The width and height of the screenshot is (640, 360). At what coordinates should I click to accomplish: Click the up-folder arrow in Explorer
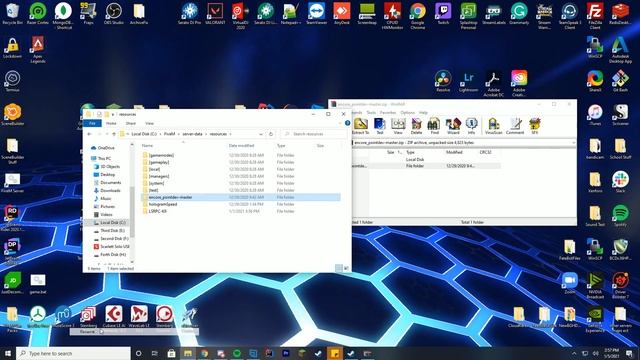pos(114,134)
